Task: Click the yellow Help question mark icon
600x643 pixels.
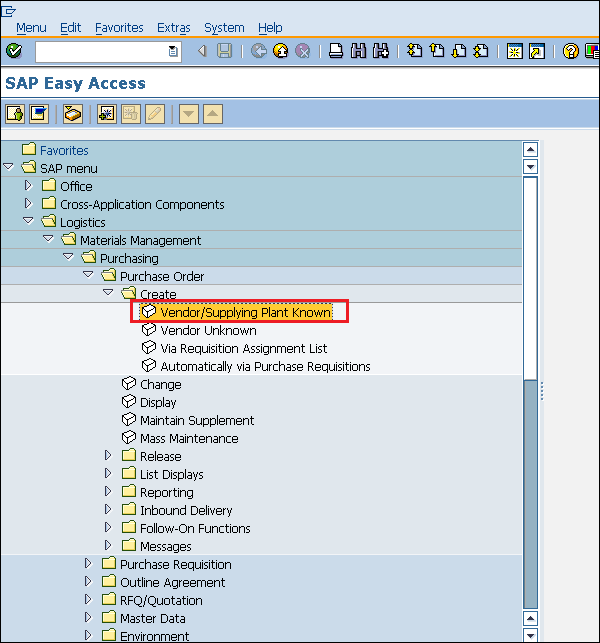Action: pos(570,51)
